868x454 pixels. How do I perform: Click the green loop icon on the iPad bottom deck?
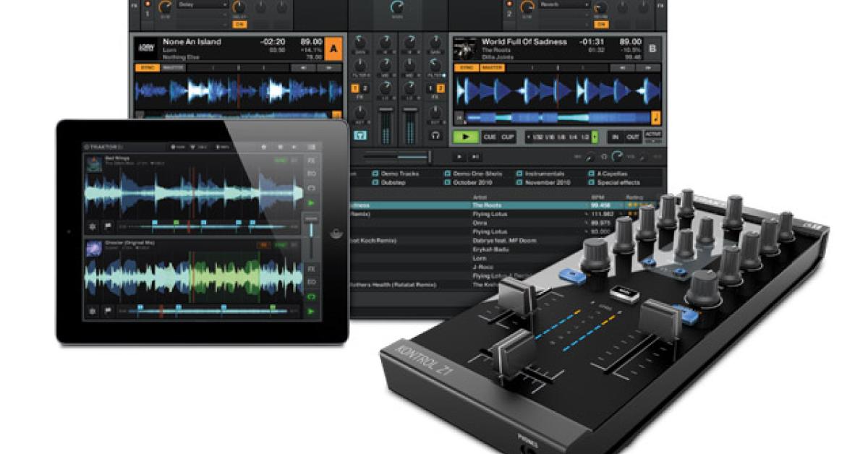[x=311, y=296]
